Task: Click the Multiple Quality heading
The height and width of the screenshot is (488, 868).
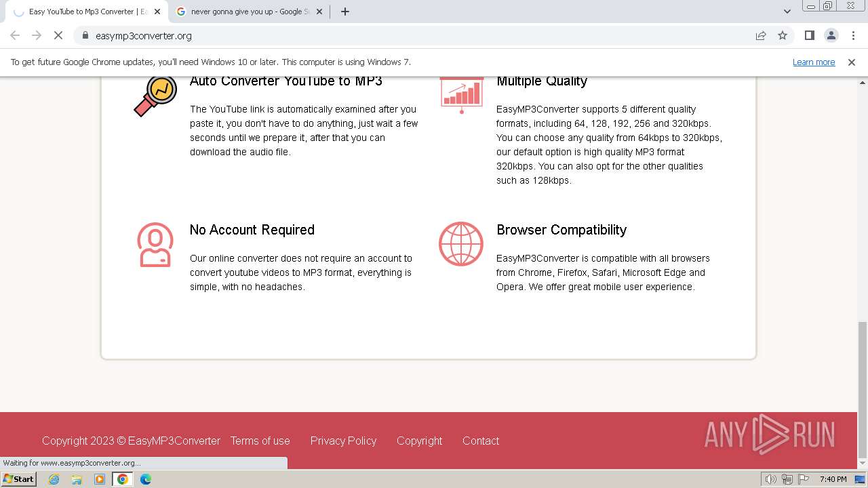Action: (x=542, y=81)
